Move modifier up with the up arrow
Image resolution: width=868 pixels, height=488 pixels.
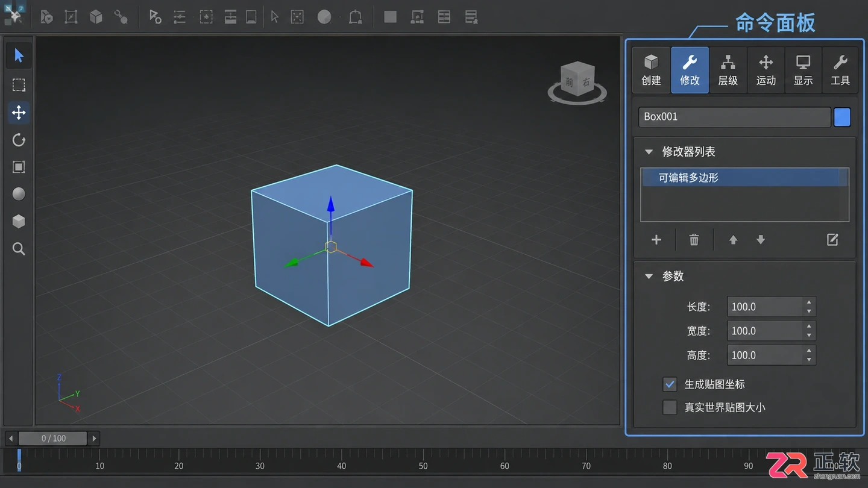click(x=733, y=240)
